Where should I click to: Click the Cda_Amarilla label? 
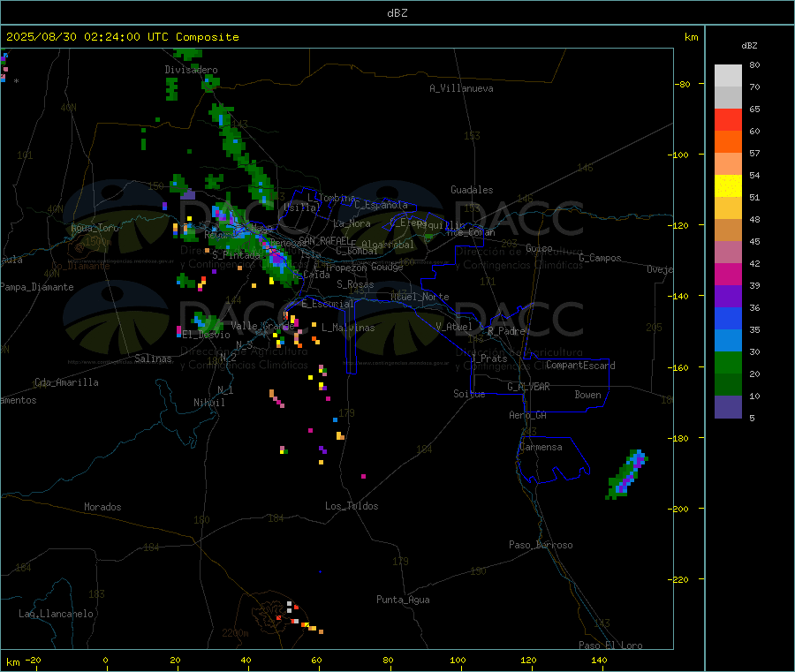(66, 382)
